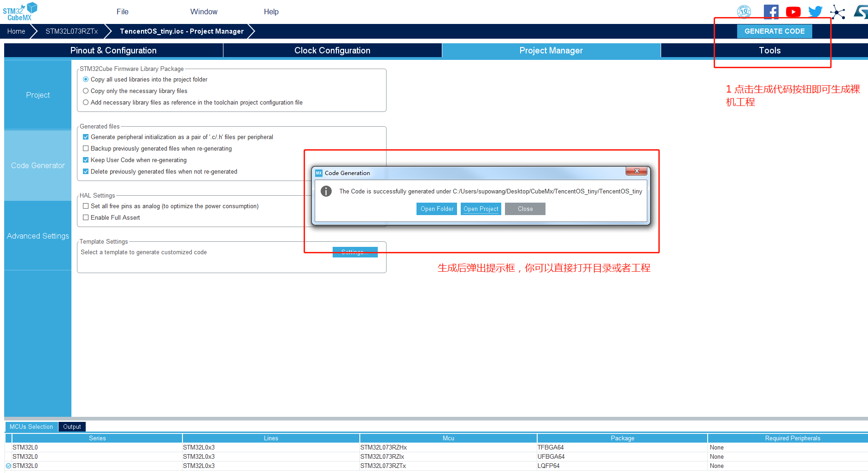
Task: Open the Advanced Settings side section
Action: [x=38, y=236]
